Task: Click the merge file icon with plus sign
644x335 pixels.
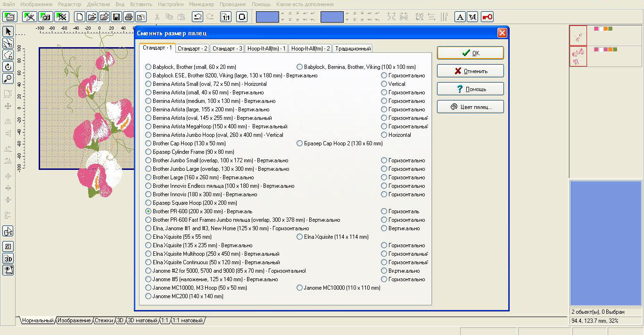Action: pos(104,17)
